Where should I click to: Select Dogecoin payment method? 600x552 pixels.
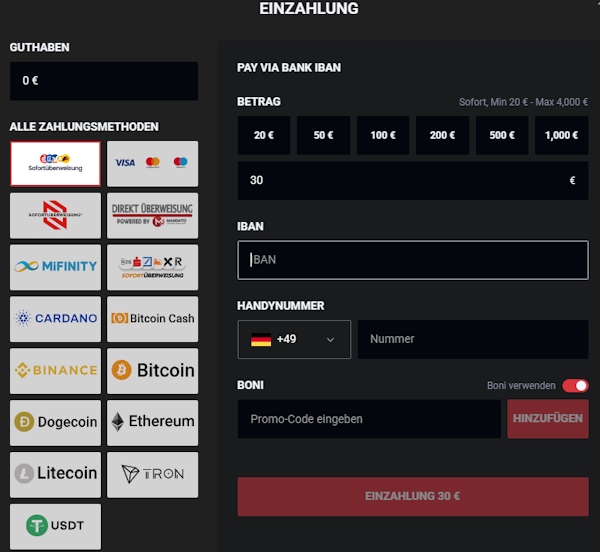point(55,423)
